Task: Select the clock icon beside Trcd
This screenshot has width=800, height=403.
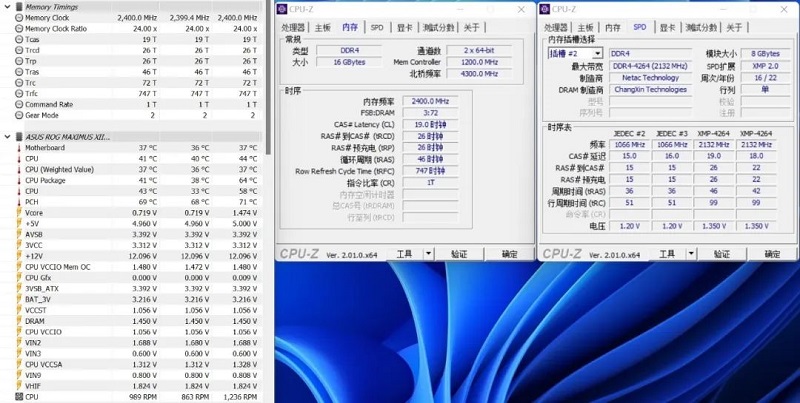Action: 19,50
